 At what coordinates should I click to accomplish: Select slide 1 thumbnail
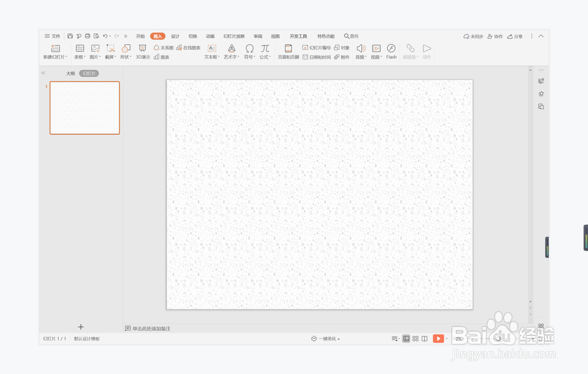(x=85, y=108)
